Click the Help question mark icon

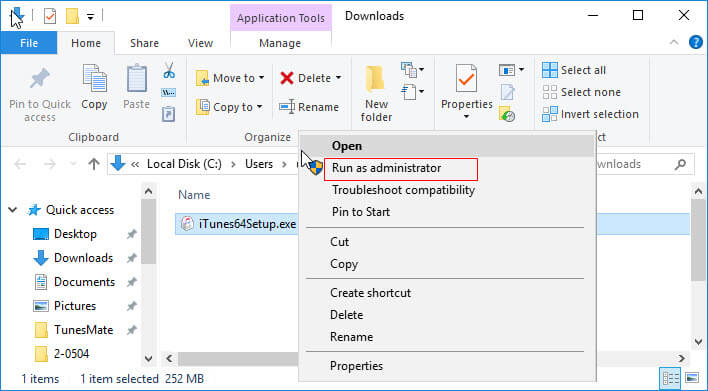[695, 42]
